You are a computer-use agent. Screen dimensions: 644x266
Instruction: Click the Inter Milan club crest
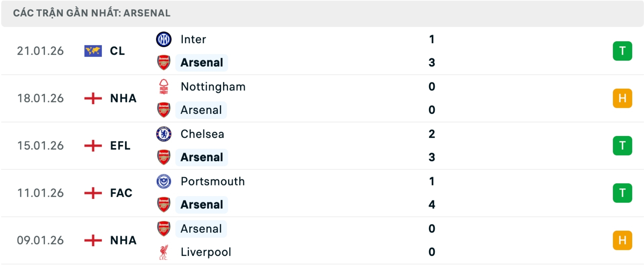[164, 39]
